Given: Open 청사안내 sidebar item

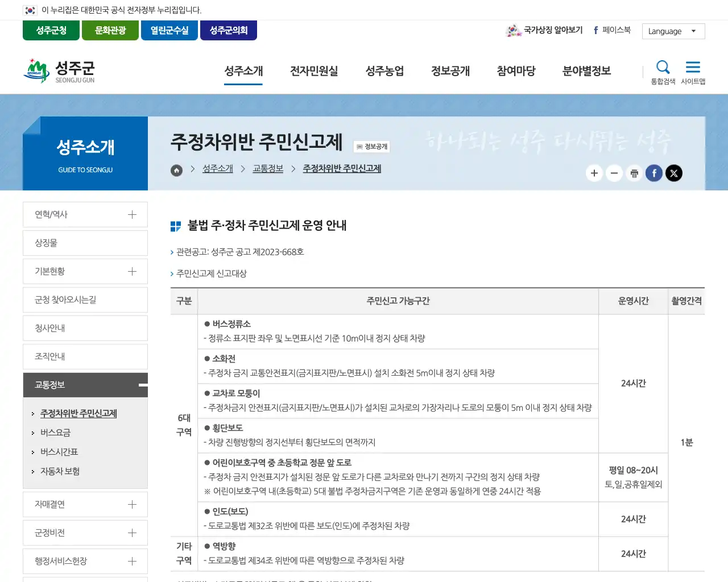Looking at the screenshot, I should pyautogui.click(x=85, y=328).
